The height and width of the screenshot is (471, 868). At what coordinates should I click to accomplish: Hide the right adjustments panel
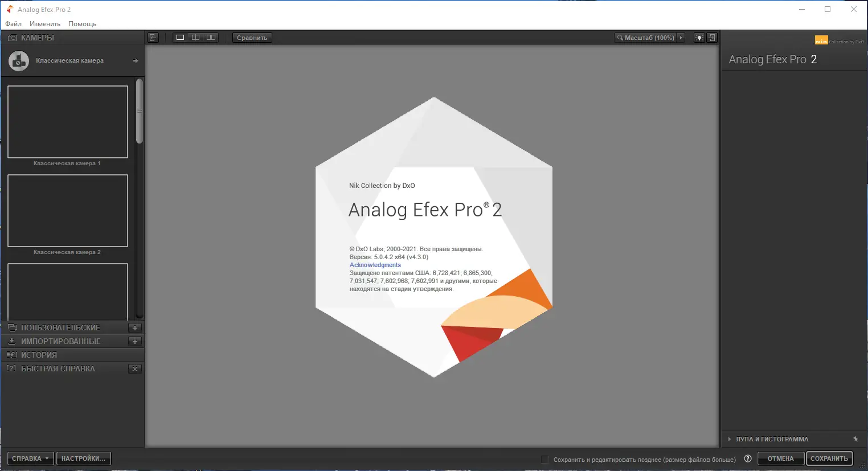(712, 38)
